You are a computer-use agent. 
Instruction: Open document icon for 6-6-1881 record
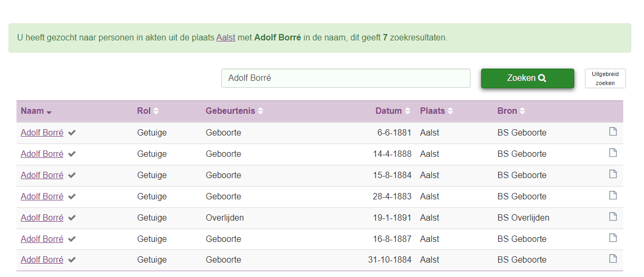pyautogui.click(x=613, y=132)
